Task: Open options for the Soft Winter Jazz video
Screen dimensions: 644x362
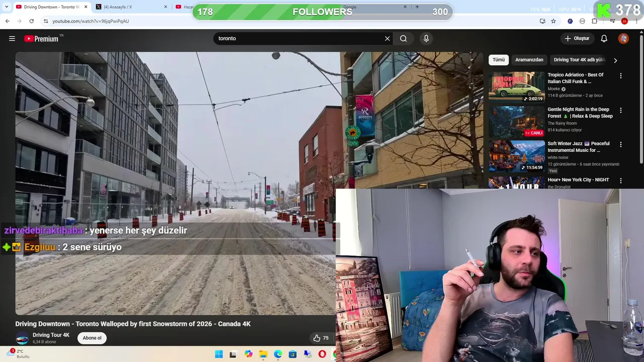Action: (x=620, y=144)
